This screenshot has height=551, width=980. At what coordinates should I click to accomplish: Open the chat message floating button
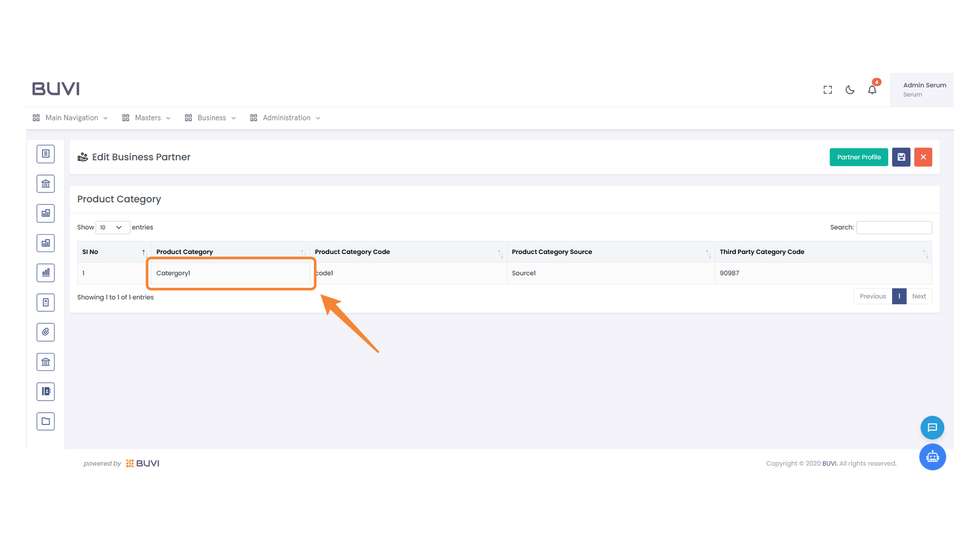click(932, 428)
